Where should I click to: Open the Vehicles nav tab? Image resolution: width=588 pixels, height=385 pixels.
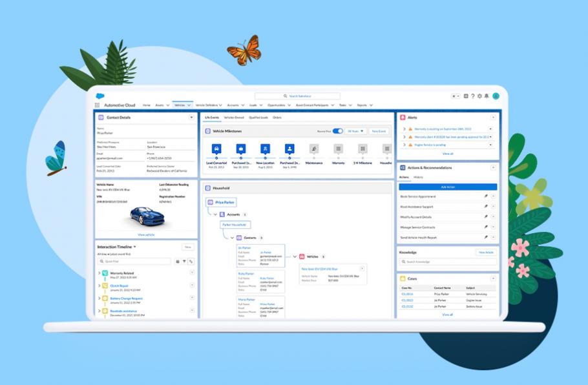(x=183, y=105)
